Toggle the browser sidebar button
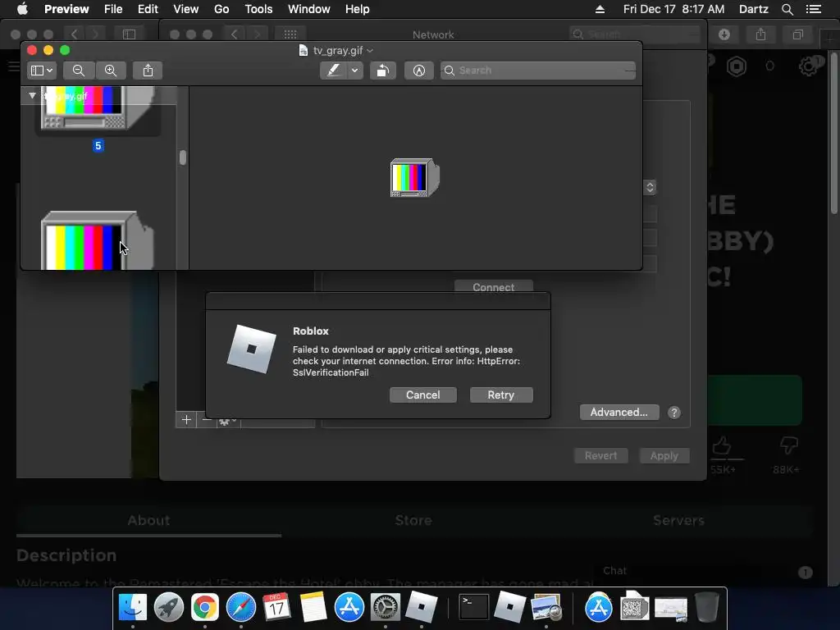This screenshot has height=630, width=840. [129, 34]
